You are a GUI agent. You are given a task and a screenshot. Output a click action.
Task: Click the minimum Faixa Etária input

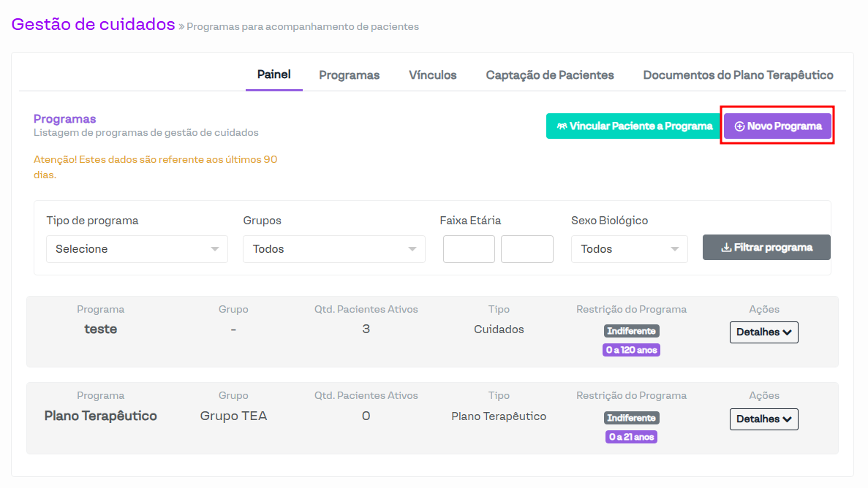tap(469, 249)
